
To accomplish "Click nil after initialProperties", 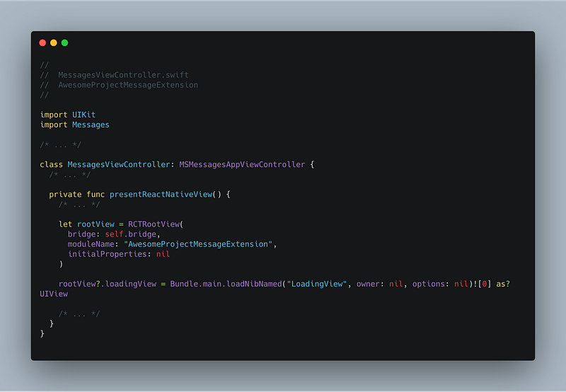I will click(163, 254).
